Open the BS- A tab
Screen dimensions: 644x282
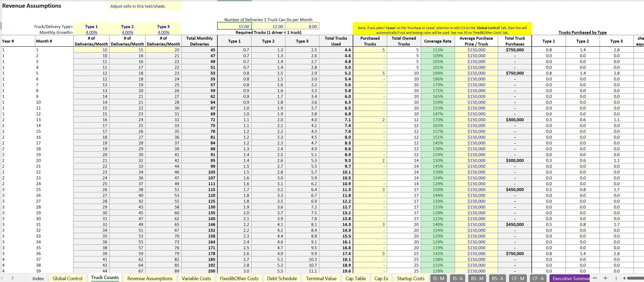[498, 278]
